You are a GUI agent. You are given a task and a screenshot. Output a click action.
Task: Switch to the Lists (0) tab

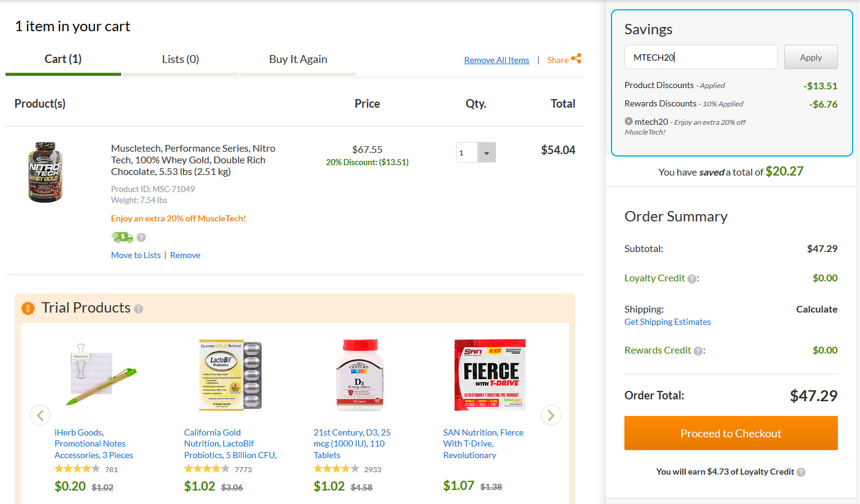pyautogui.click(x=181, y=59)
